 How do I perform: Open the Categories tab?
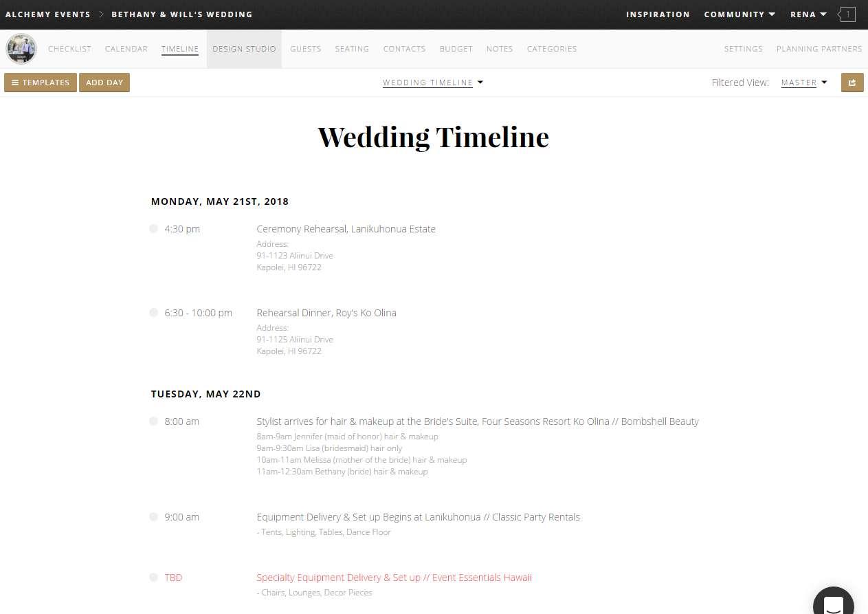[x=552, y=49]
